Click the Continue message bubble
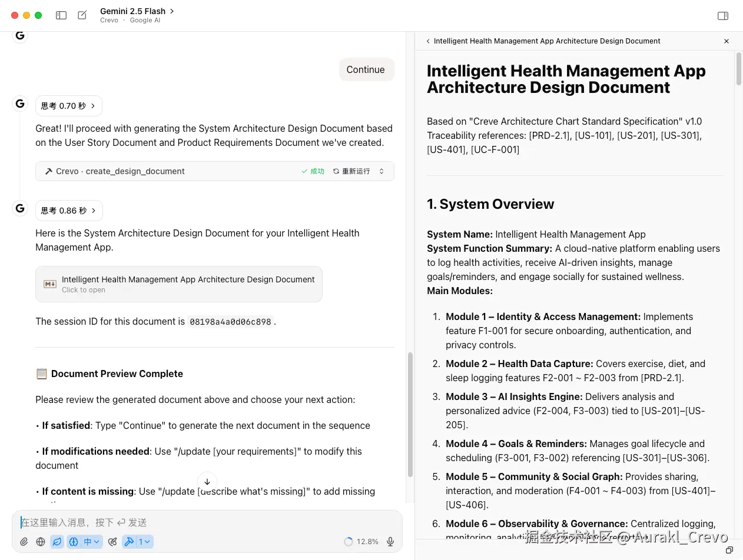The image size is (743, 560). [366, 69]
